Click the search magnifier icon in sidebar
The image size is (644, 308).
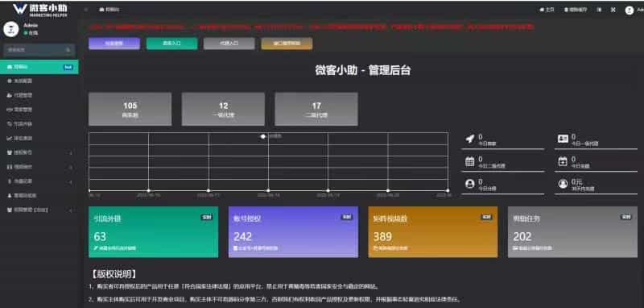[68, 50]
